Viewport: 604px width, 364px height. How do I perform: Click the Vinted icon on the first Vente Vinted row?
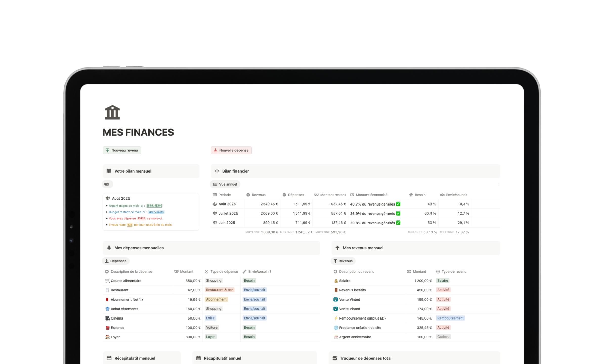point(335,299)
